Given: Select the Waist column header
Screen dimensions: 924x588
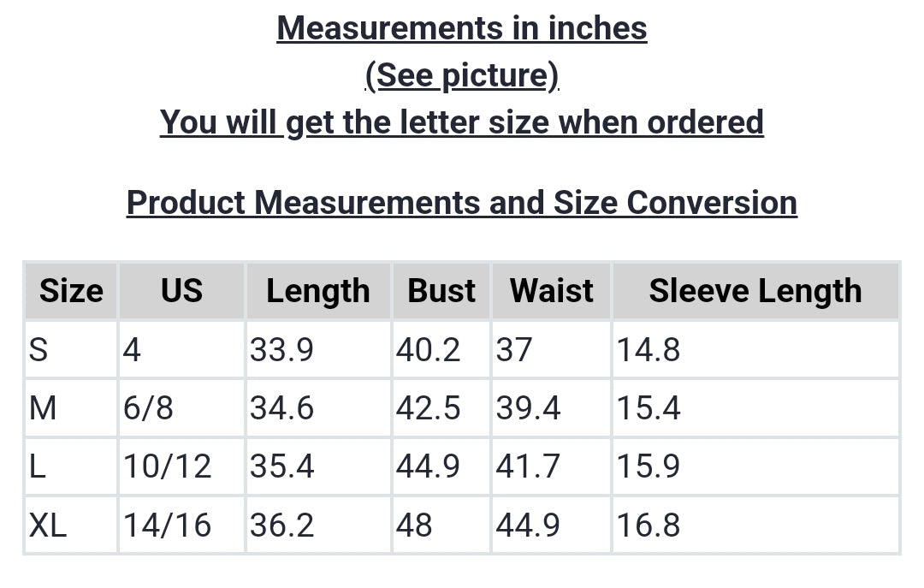Looking at the screenshot, I should 551,291.
